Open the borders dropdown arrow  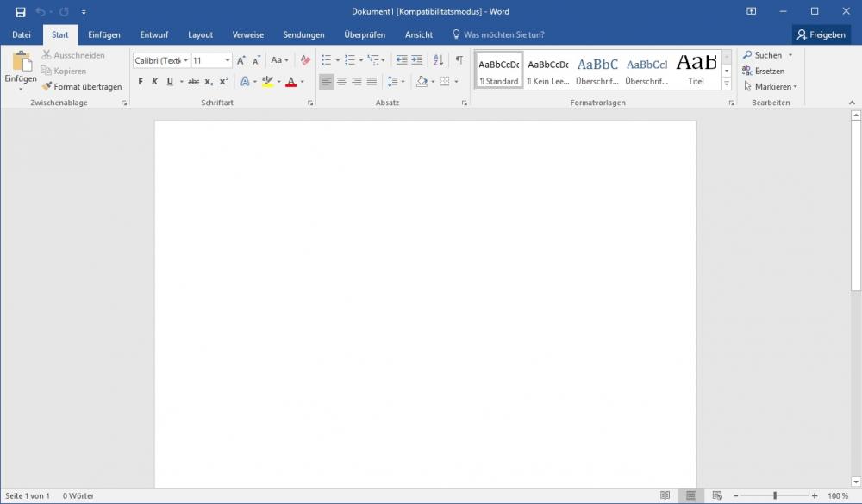456,82
